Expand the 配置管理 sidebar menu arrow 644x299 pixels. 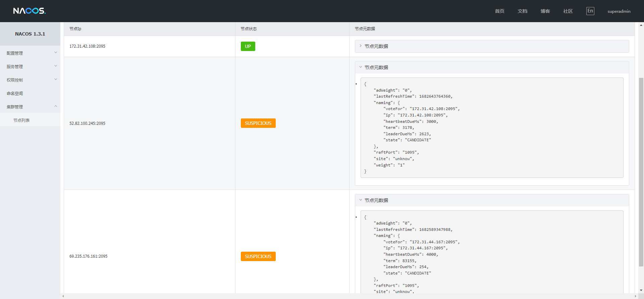(56, 53)
